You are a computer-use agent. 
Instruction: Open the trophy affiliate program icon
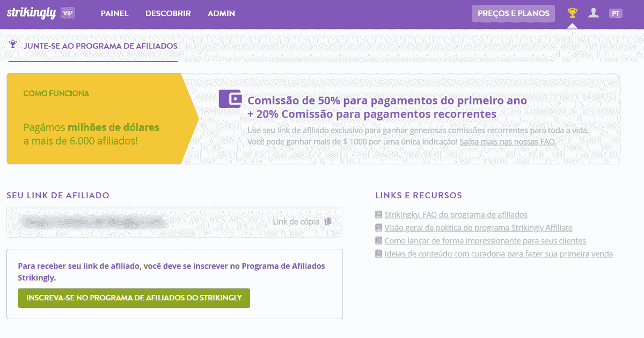coord(573,13)
